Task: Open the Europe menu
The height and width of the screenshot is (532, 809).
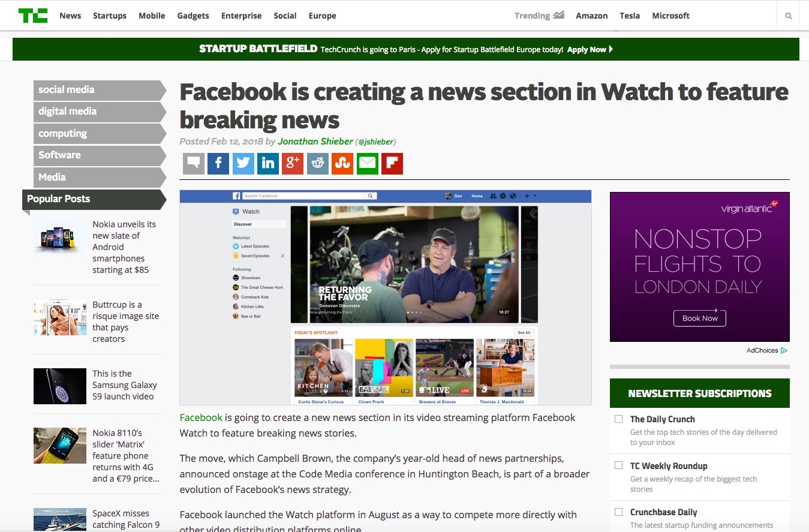Action: point(322,16)
